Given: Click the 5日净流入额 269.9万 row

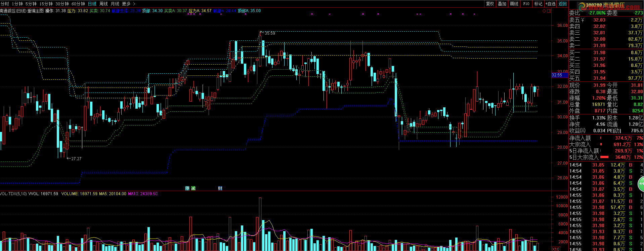Looking at the screenshot, I should [x=606, y=151].
